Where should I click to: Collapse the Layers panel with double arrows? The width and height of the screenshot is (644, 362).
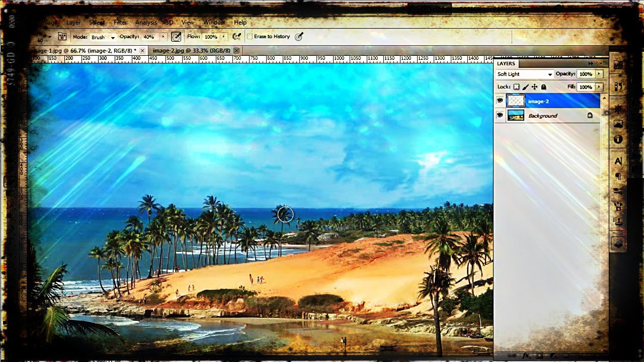coord(591,64)
